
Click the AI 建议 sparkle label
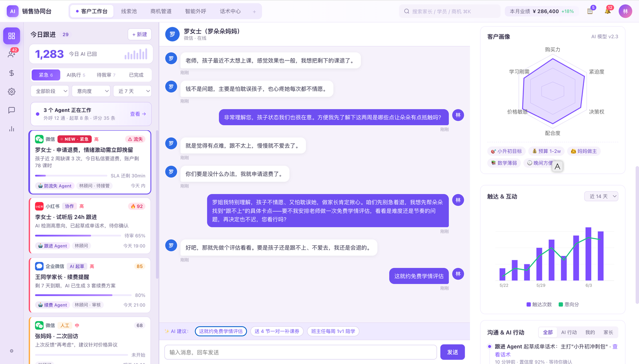(x=176, y=331)
